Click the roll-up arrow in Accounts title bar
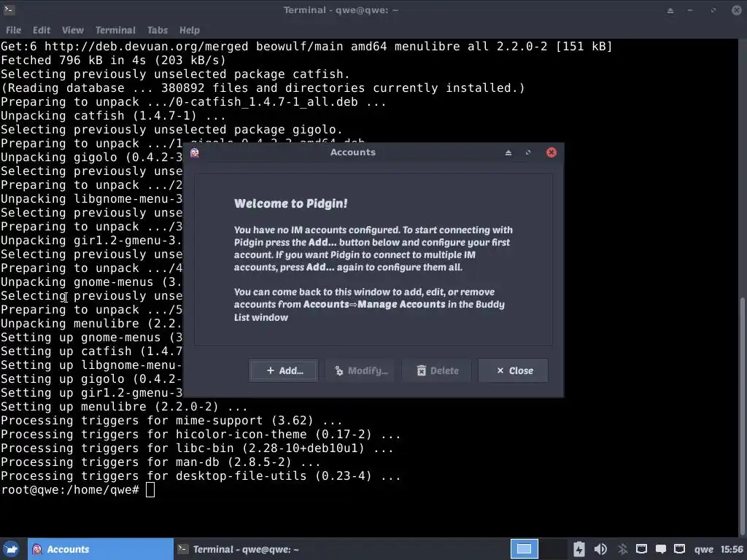This screenshot has width=747, height=560. pyautogui.click(x=508, y=152)
